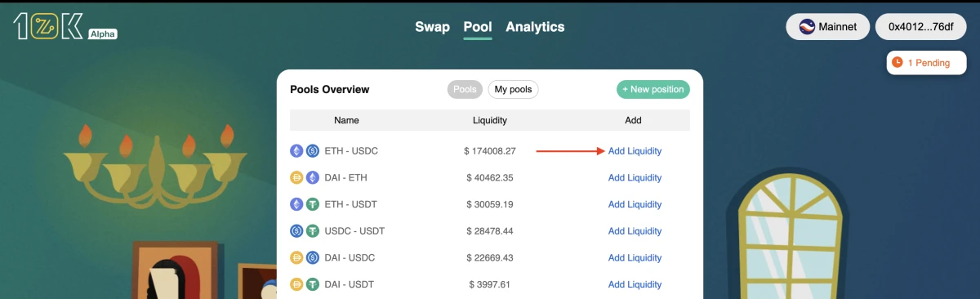Click liquidity value $ 28478.44

click(490, 231)
